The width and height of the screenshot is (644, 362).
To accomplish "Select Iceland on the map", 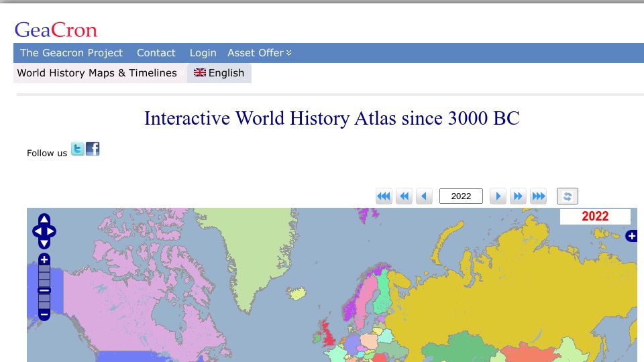I will tap(297, 293).
